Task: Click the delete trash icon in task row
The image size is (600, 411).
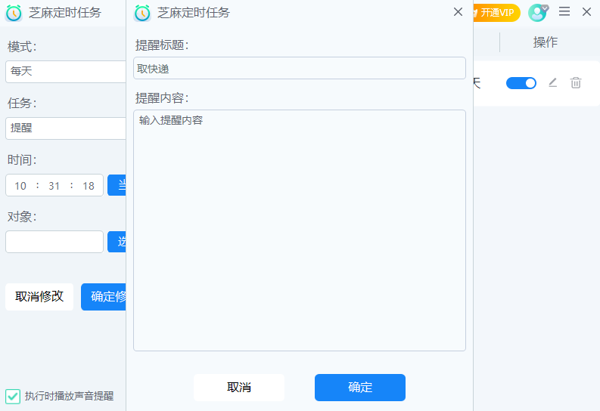Action: pyautogui.click(x=576, y=83)
